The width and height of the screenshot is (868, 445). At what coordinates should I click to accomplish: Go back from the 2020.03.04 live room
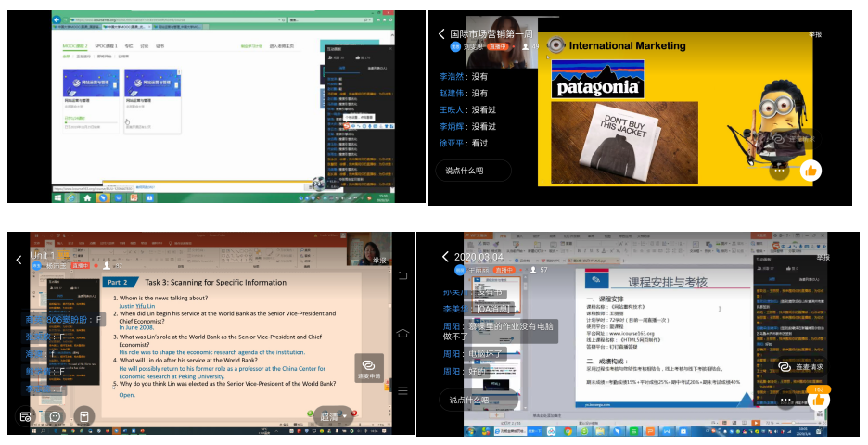(x=446, y=257)
